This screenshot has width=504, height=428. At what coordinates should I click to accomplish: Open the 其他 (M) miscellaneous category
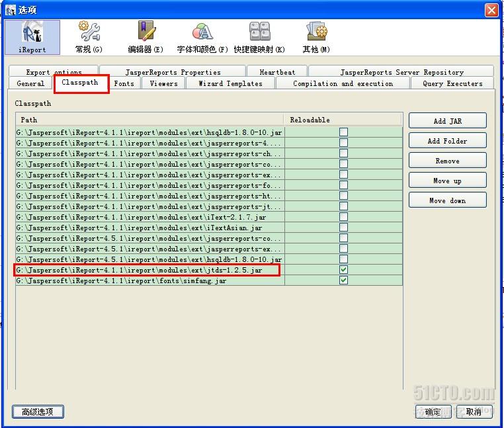coord(316,37)
